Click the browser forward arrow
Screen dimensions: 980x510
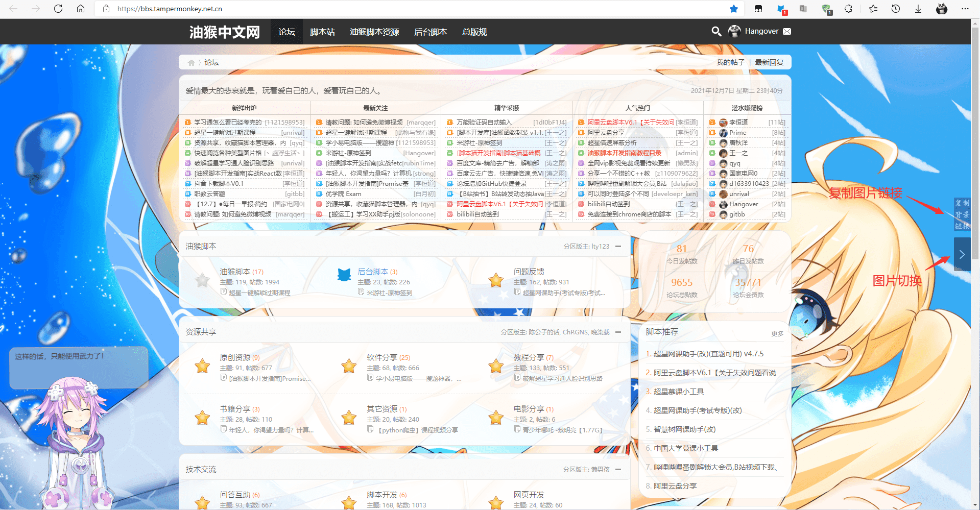tap(36, 9)
